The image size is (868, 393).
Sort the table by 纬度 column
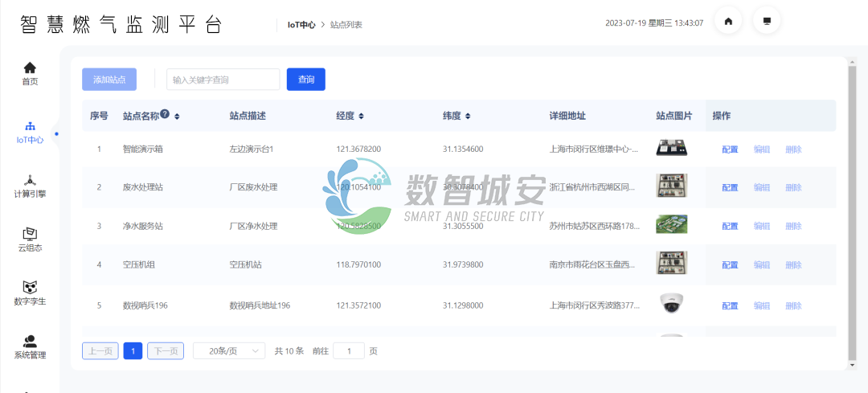(468, 117)
